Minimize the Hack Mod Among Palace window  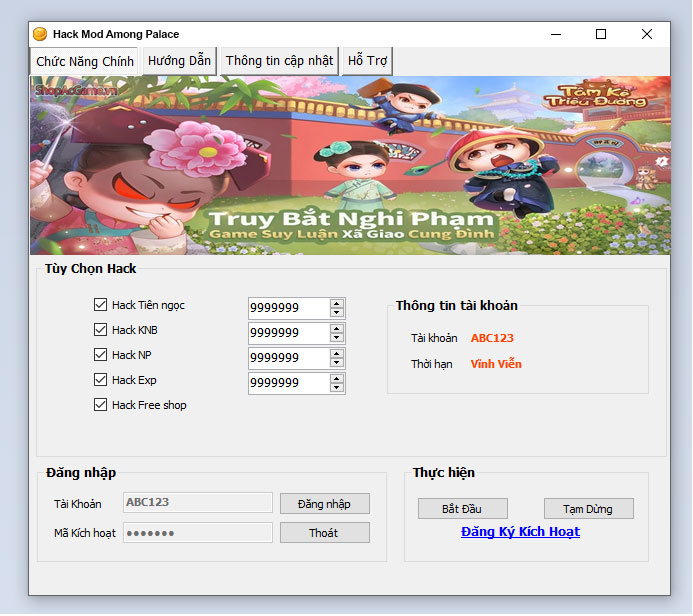pos(556,34)
